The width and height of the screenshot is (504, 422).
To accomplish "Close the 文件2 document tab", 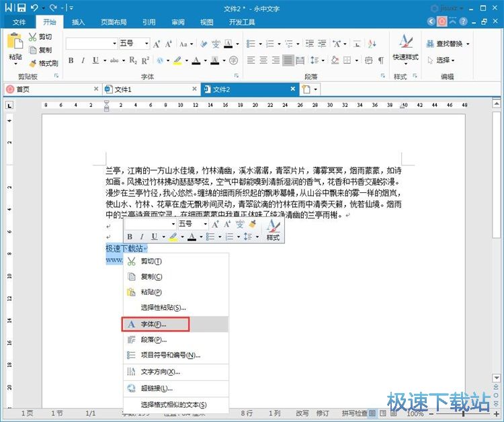I will pyautogui.click(x=292, y=89).
